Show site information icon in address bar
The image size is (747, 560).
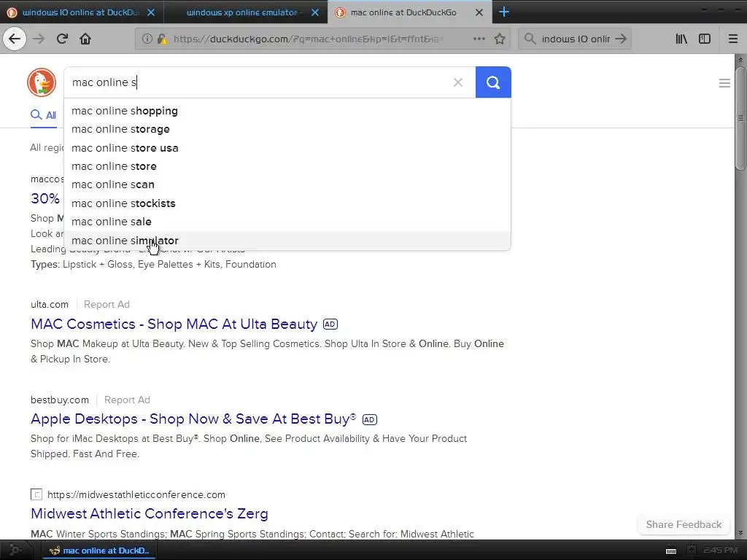pos(147,39)
